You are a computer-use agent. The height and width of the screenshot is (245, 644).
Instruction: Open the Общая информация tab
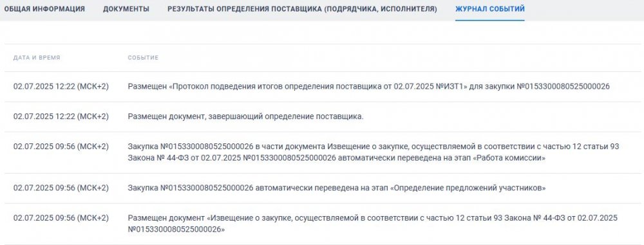coord(44,8)
